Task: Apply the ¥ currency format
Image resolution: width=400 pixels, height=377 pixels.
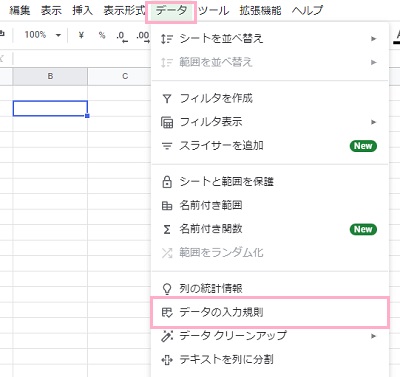Action: click(81, 35)
